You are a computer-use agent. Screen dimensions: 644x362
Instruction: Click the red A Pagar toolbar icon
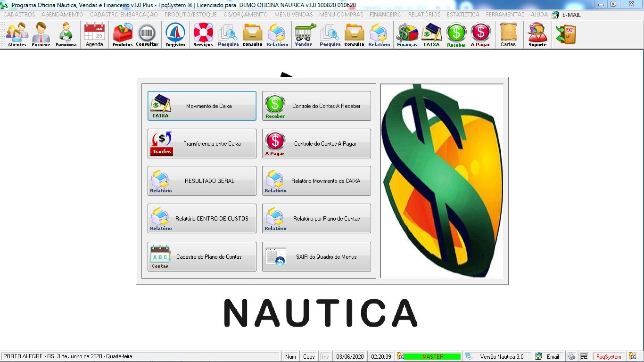pyautogui.click(x=480, y=35)
